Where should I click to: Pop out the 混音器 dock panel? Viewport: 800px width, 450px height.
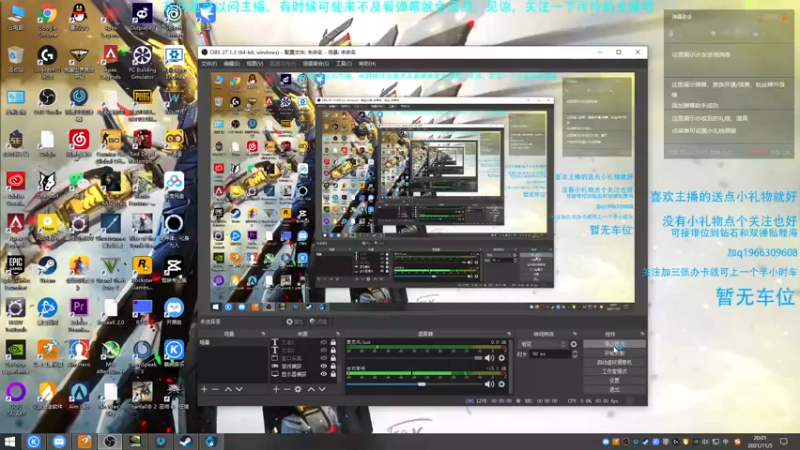pyautogui.click(x=509, y=334)
